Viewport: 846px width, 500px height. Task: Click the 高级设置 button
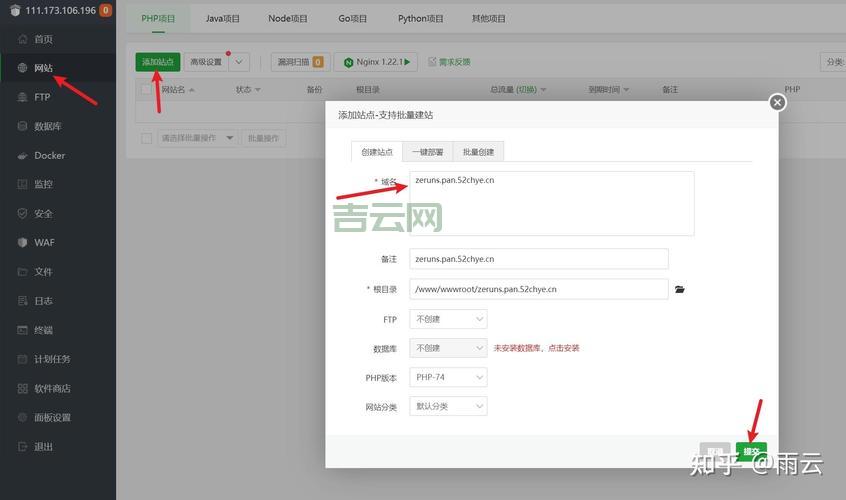(206, 62)
